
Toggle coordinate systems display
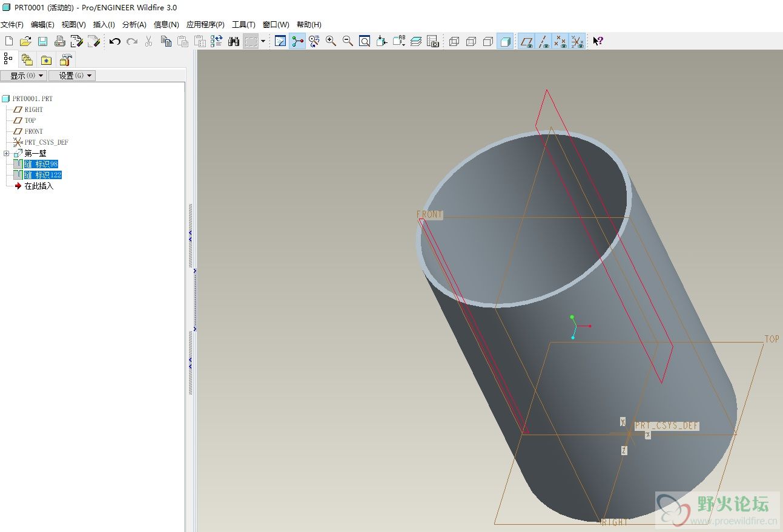pyautogui.click(x=578, y=41)
